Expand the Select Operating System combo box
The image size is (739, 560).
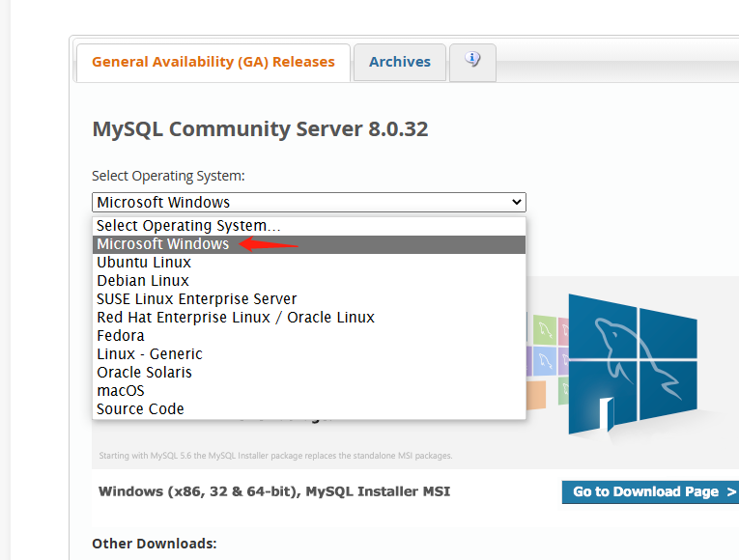point(309,202)
